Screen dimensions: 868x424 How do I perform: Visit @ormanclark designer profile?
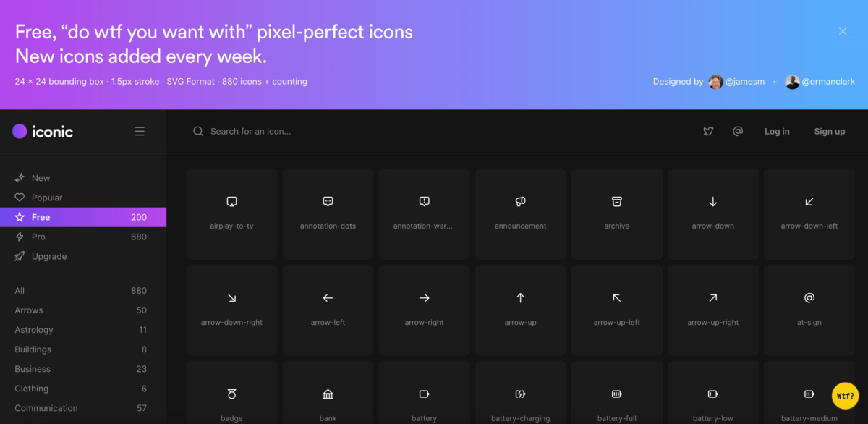[820, 82]
